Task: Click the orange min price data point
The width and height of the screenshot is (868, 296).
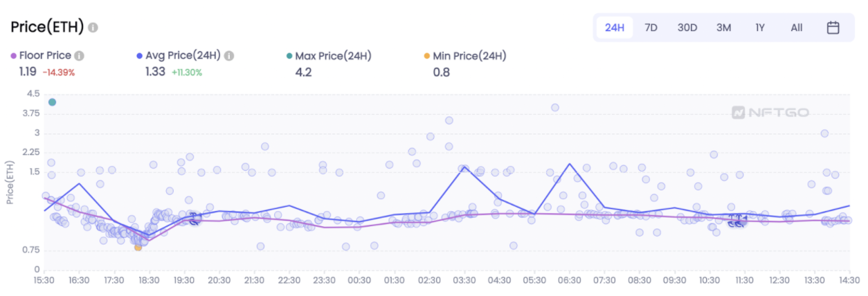Action: pyautogui.click(x=138, y=247)
